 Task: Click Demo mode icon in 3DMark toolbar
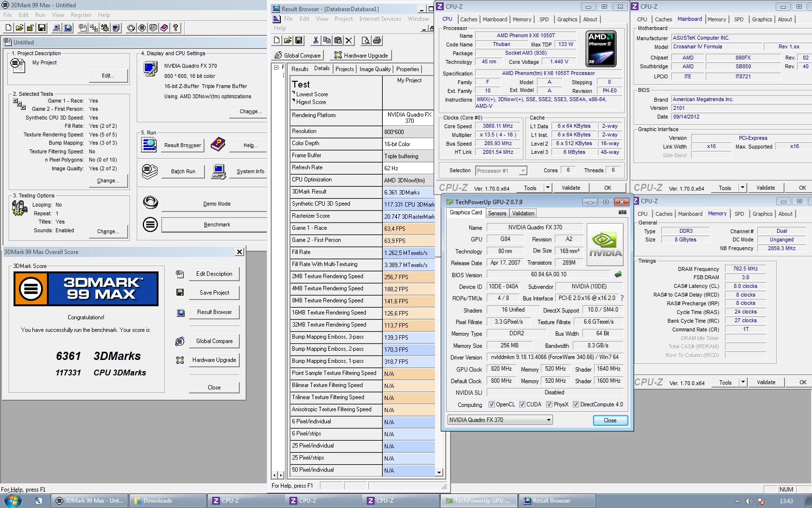tap(131, 28)
